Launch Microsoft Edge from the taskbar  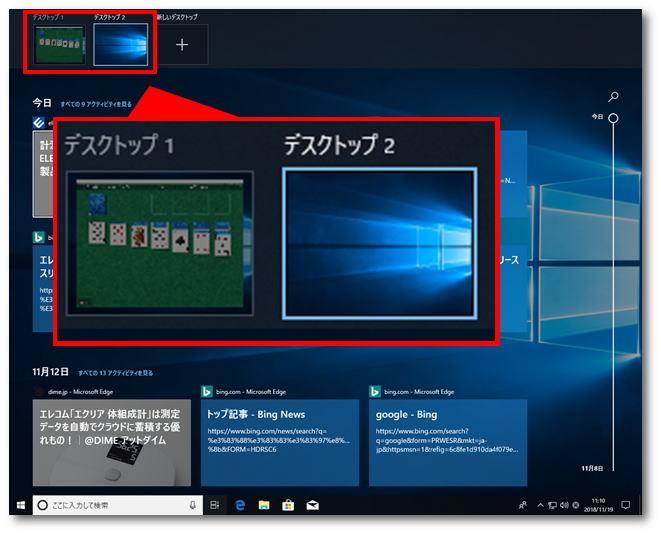click(240, 505)
